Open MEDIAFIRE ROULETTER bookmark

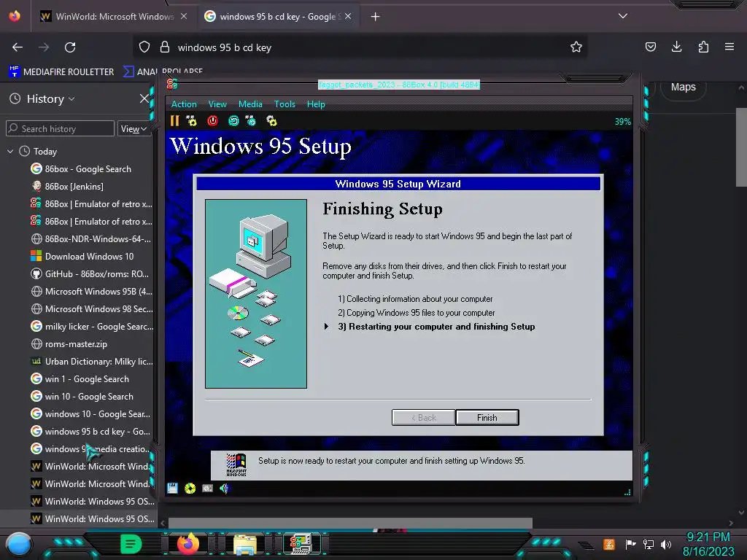pos(61,72)
